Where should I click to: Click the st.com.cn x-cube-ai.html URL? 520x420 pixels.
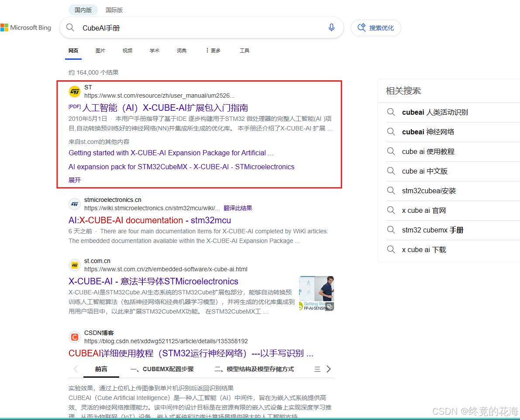[166, 269]
